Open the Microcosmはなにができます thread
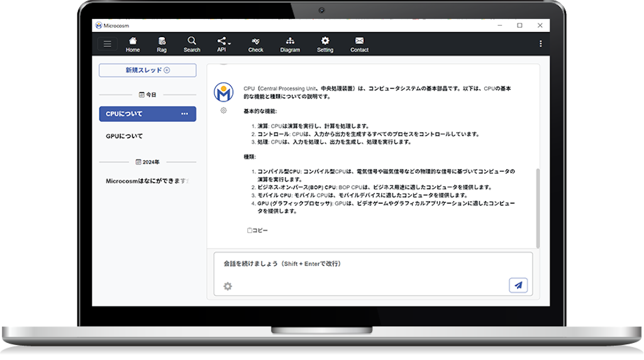Viewport: 644px width, 360px height. coord(147,181)
